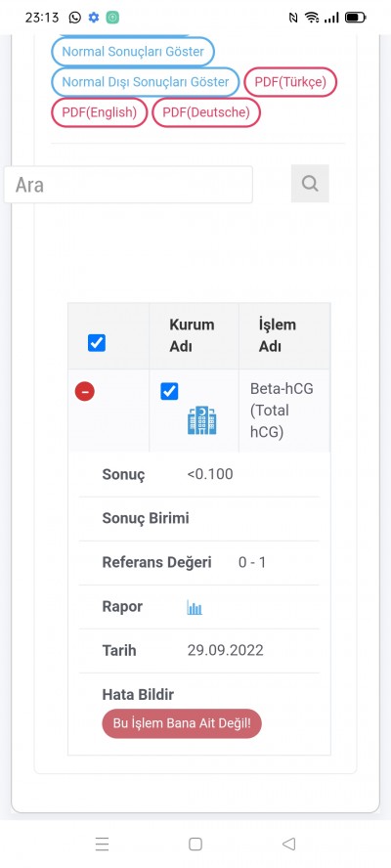Screen dimensions: 391x868
Task: Tap the blue gear icon in the status bar
Action: pos(94,18)
